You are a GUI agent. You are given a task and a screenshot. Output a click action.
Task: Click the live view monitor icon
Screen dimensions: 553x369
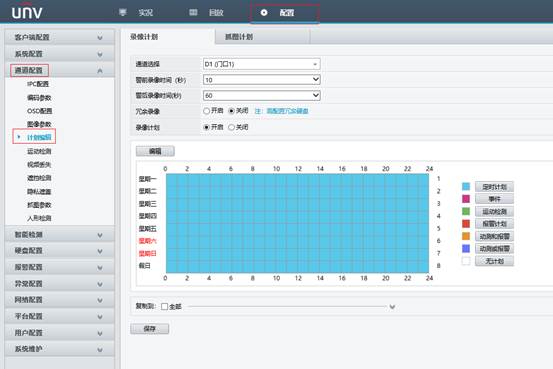tap(123, 12)
